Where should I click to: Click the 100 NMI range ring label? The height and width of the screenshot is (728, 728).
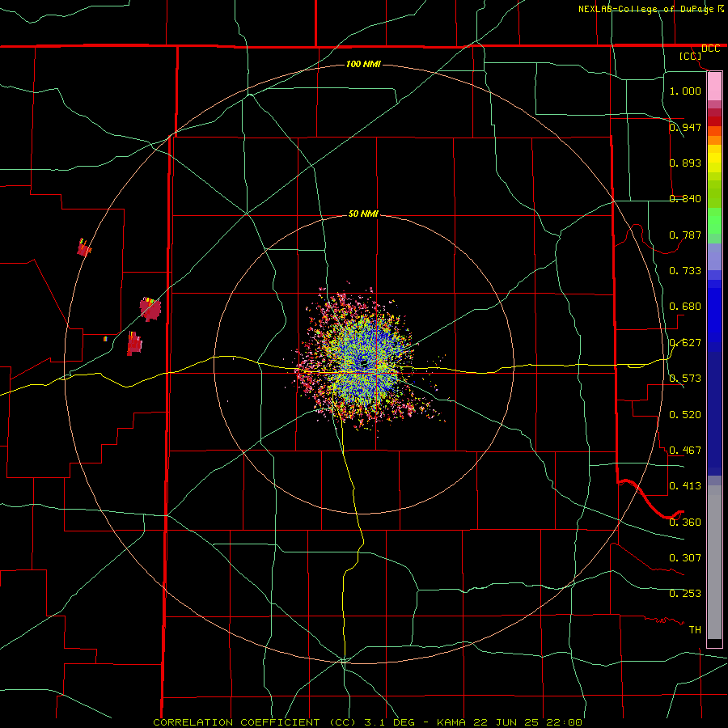363,64
